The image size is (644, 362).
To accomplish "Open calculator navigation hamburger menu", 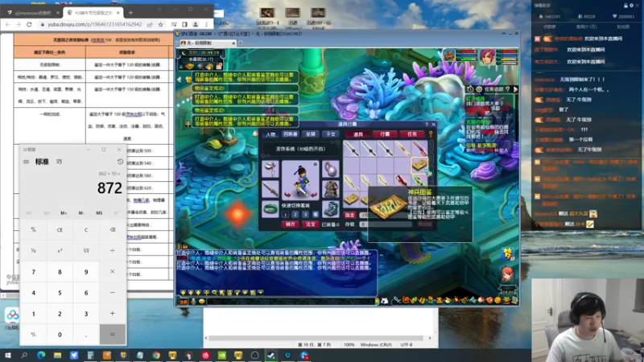I will (27, 162).
